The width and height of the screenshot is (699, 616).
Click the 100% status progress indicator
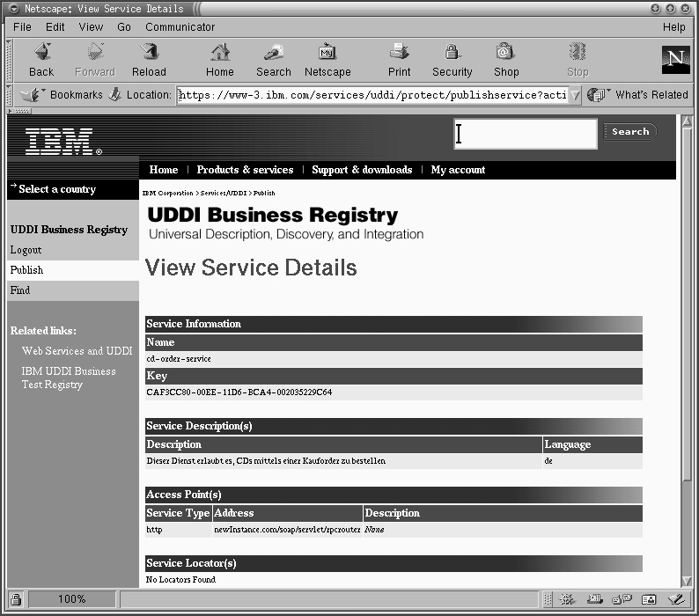72,599
